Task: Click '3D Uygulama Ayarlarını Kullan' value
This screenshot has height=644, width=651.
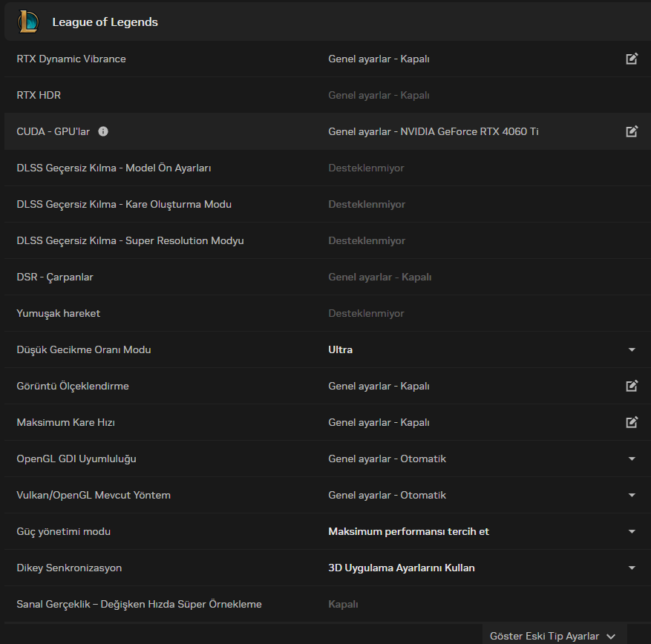Action: [402, 568]
